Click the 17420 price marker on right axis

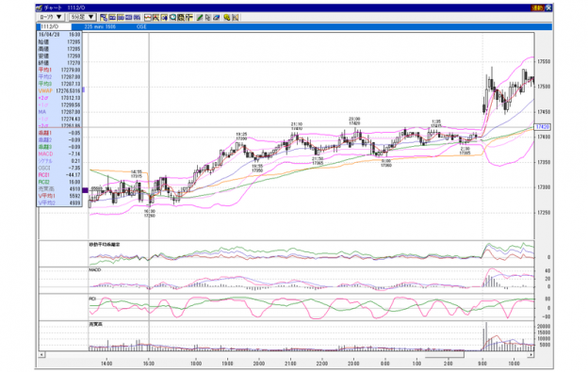coord(542,127)
